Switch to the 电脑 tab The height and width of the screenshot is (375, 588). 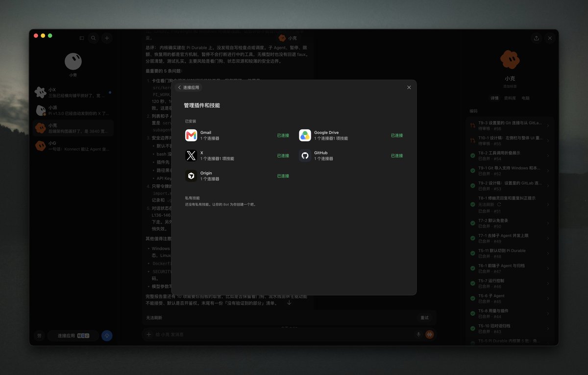[x=525, y=98]
